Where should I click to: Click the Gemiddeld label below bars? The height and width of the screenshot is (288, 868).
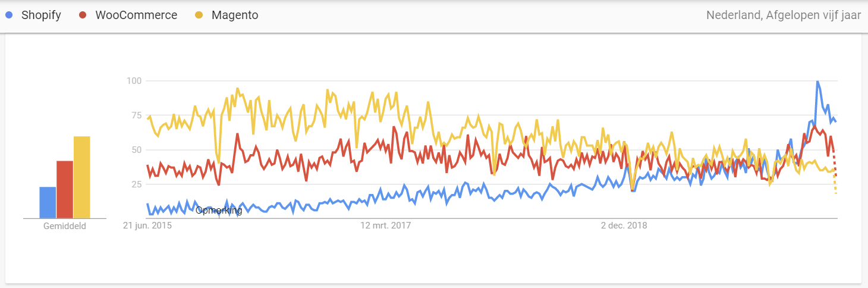65,226
